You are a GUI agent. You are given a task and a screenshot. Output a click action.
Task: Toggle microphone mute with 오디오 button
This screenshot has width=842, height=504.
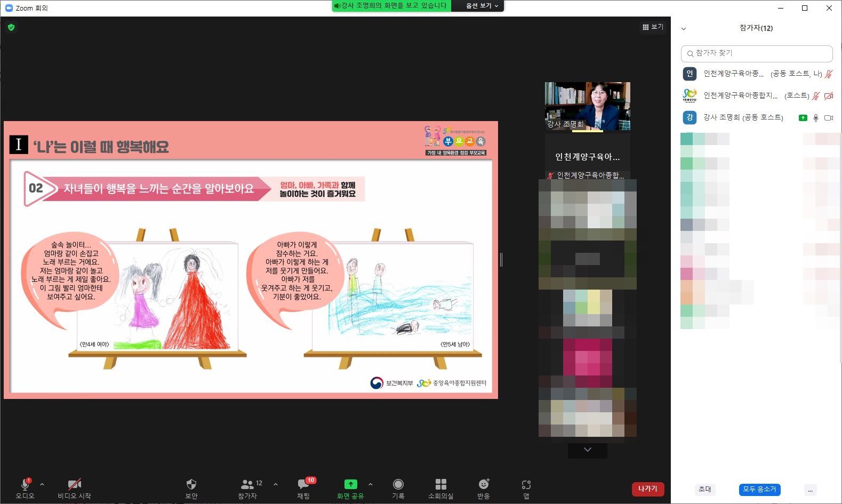coord(25,484)
